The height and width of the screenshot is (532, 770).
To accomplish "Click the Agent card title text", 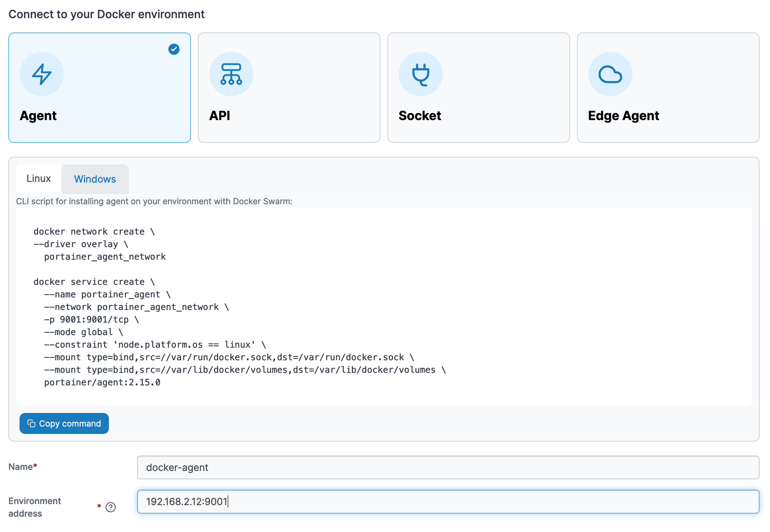I will tap(38, 116).
